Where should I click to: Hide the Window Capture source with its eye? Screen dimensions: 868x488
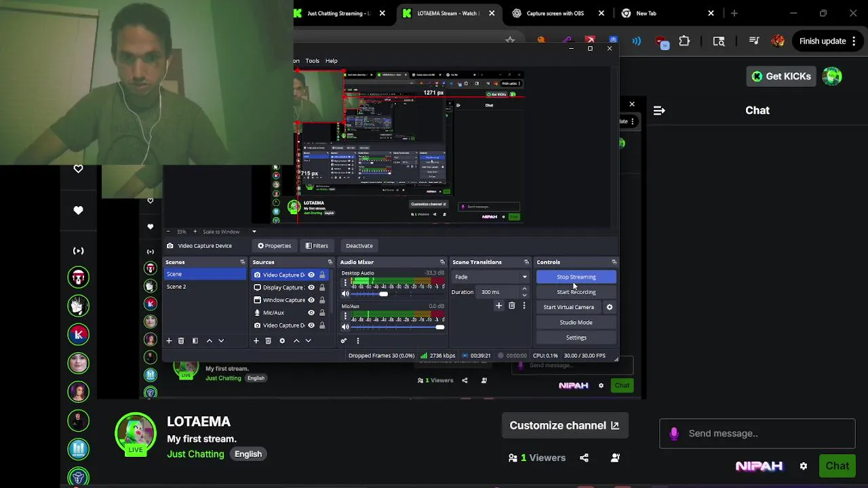coord(311,300)
